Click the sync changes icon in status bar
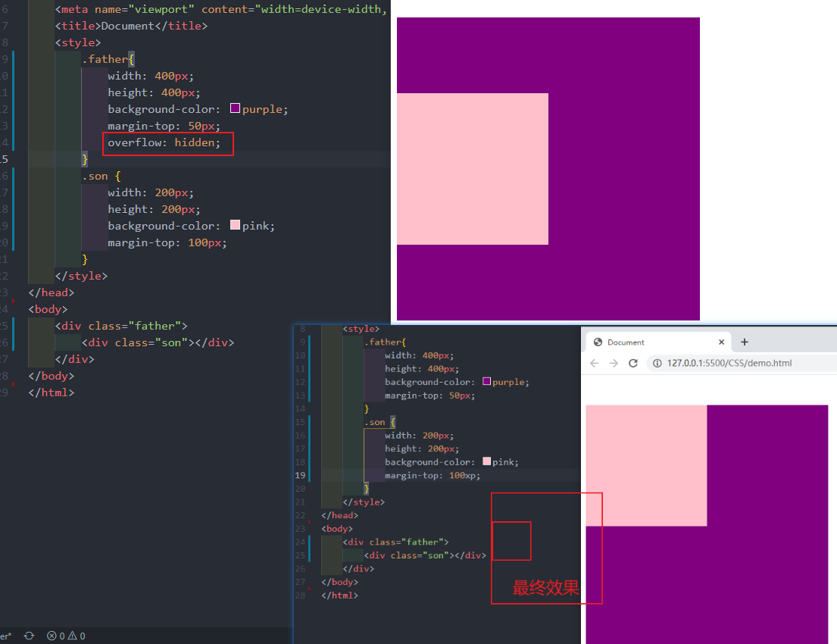Screen dimensions: 837x644 (29, 636)
